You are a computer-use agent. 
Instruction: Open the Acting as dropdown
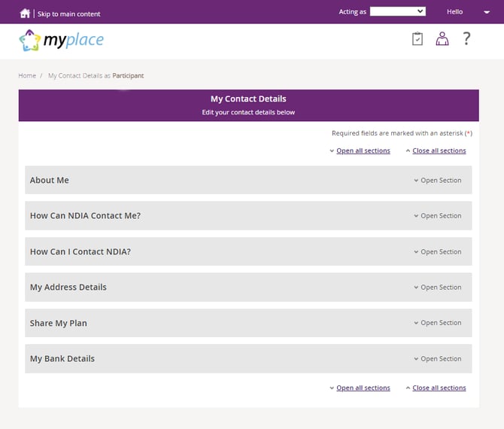pos(398,12)
